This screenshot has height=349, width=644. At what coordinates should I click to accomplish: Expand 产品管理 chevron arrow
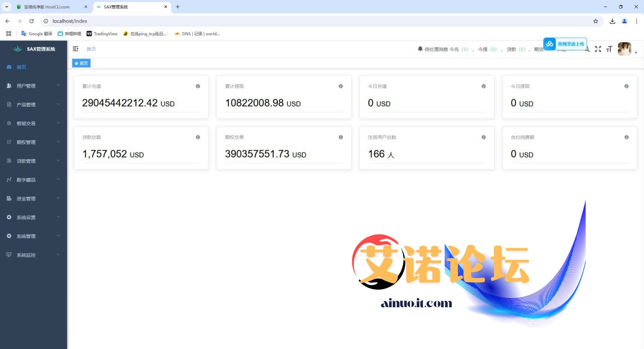pyautogui.click(x=58, y=104)
